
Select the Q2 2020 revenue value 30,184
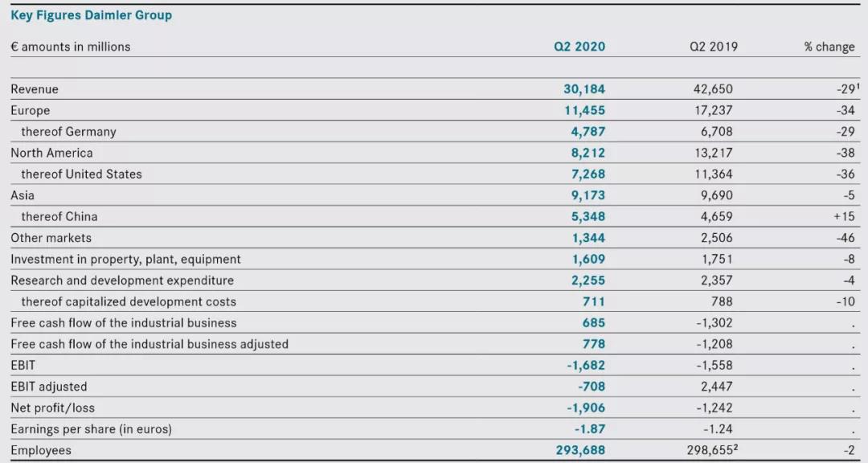584,89
